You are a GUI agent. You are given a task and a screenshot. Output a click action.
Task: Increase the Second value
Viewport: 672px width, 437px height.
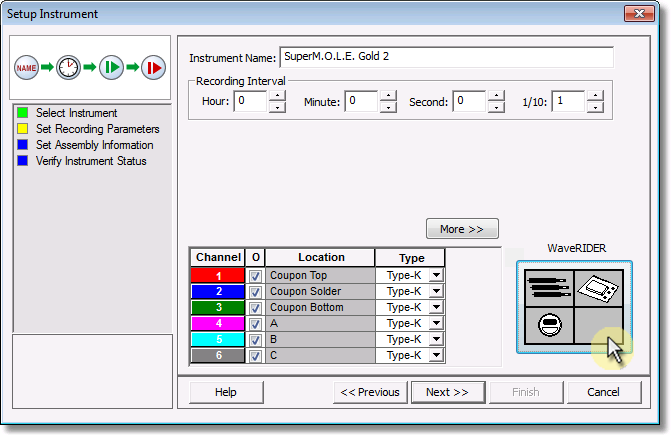496,96
